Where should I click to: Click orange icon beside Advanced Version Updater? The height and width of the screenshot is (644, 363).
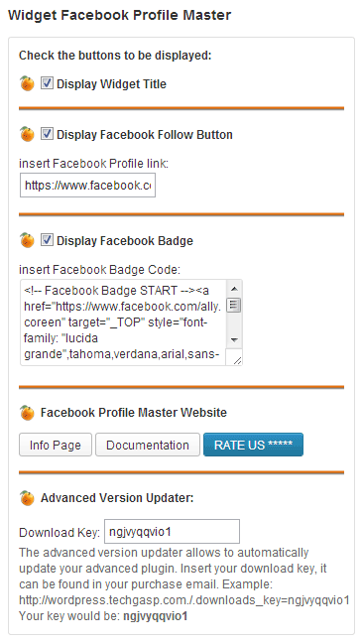coord(27,498)
